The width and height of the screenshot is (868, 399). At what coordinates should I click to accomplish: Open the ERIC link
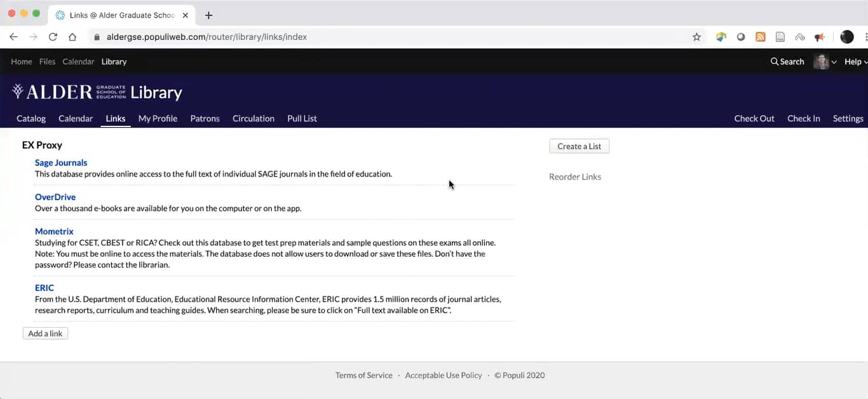click(x=44, y=288)
